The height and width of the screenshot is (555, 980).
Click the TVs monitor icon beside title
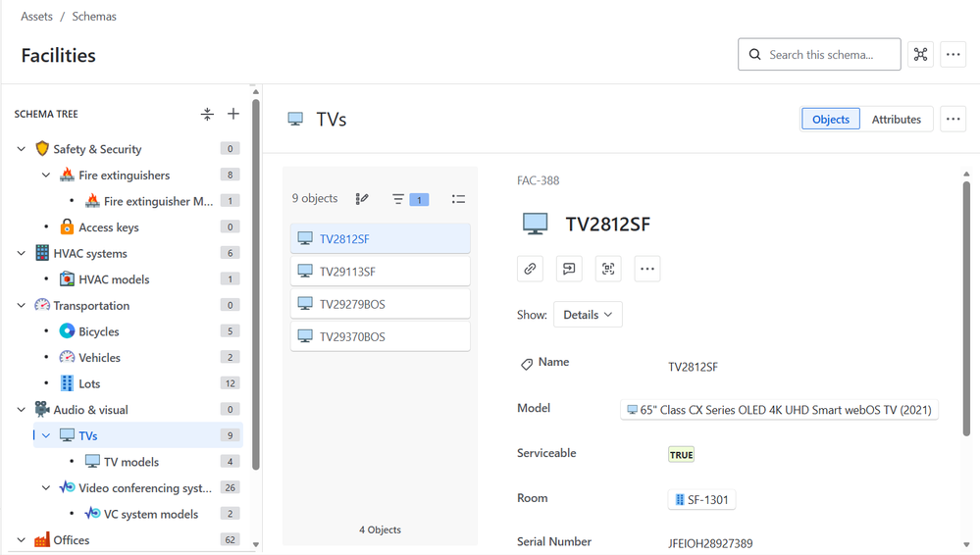click(295, 119)
